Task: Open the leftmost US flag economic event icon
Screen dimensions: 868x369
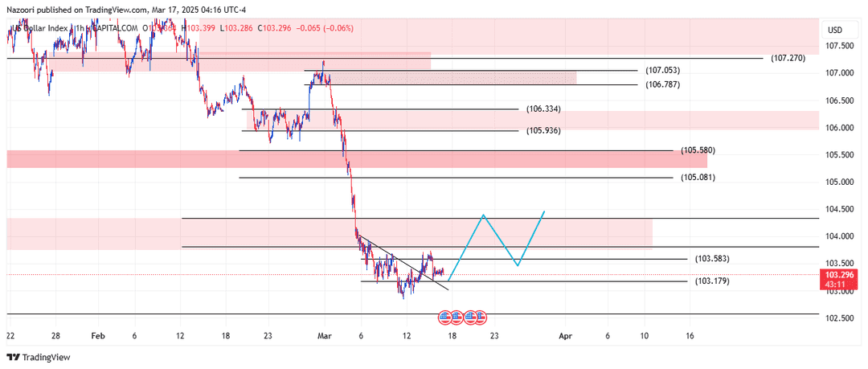Action: pos(444,318)
